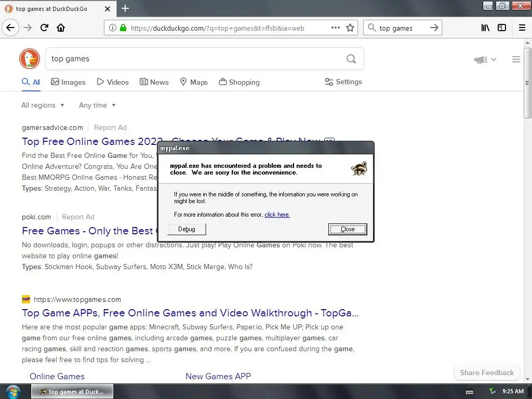Click the DuckDuckGo duck logo
Viewport: 532px width, 399px height.
pyautogui.click(x=30, y=59)
